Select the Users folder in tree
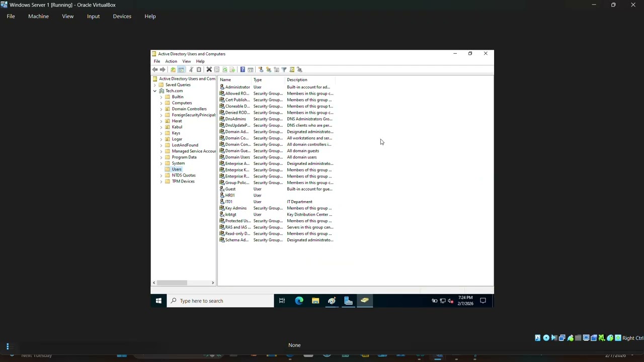The width and height of the screenshot is (644, 362). [x=173, y=169]
